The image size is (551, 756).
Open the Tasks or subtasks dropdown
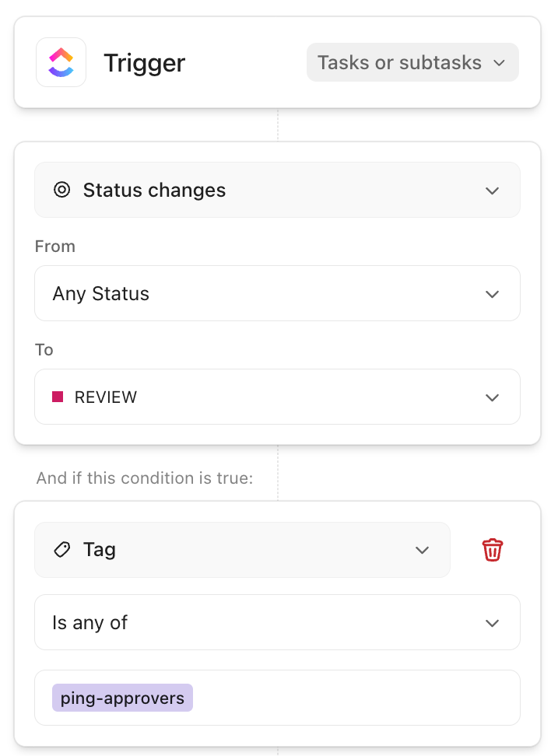tap(412, 62)
